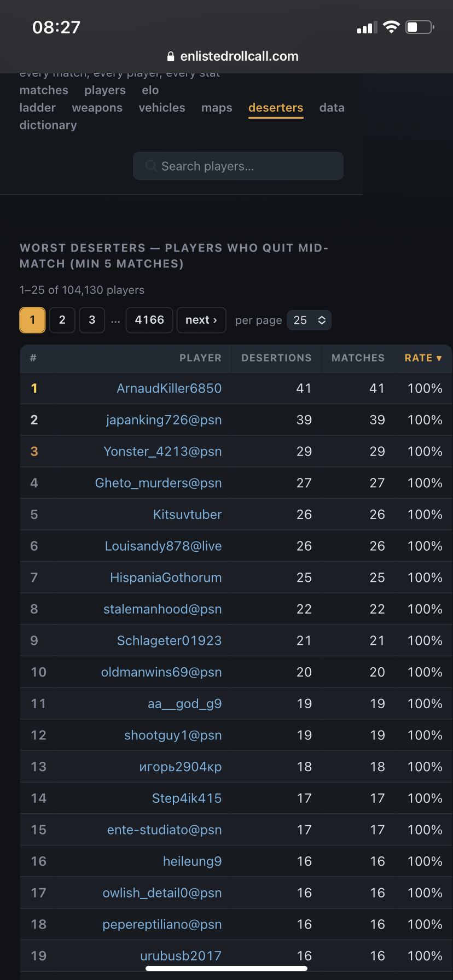Open the per page 25 dropdown

point(309,320)
